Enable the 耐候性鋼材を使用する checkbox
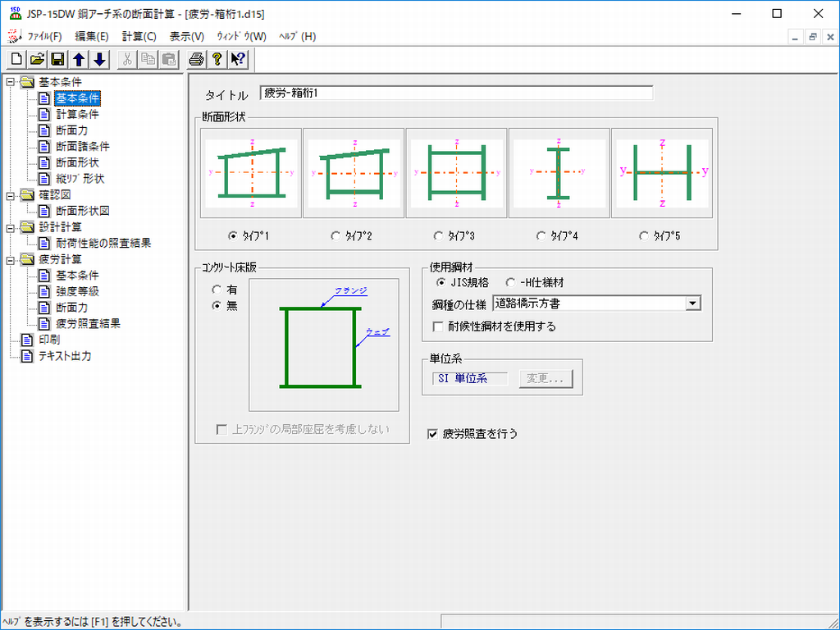The width and height of the screenshot is (840, 630). coord(438,326)
